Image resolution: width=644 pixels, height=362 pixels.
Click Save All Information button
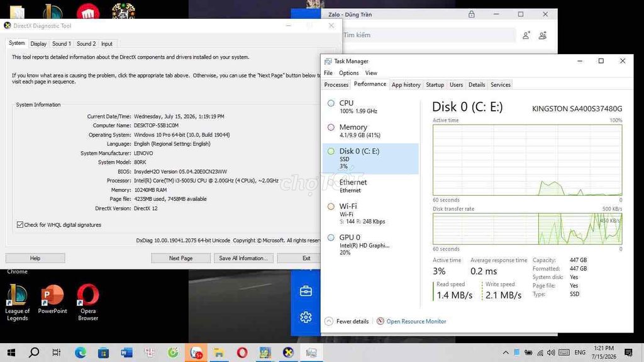pos(243,258)
